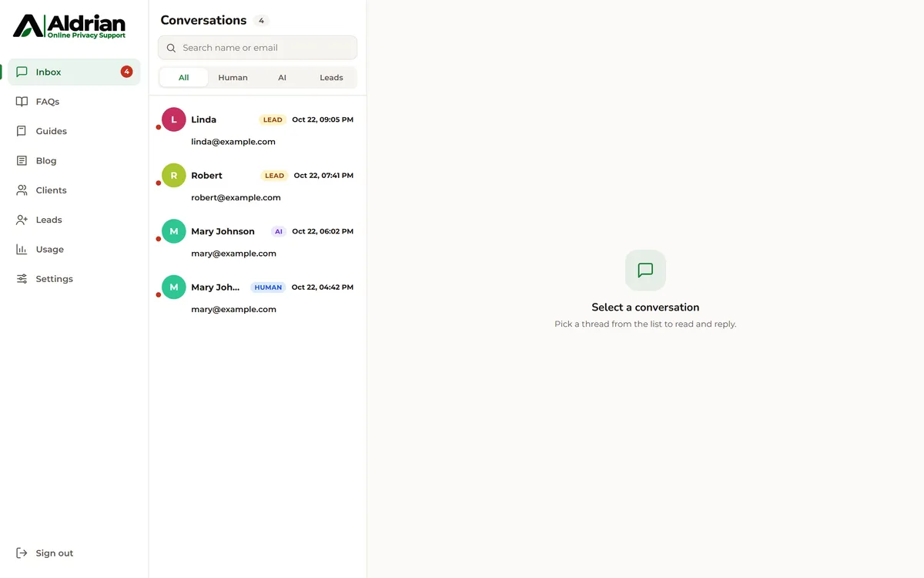Click the FAQs book icon
This screenshot has width=924, height=578.
[22, 102]
